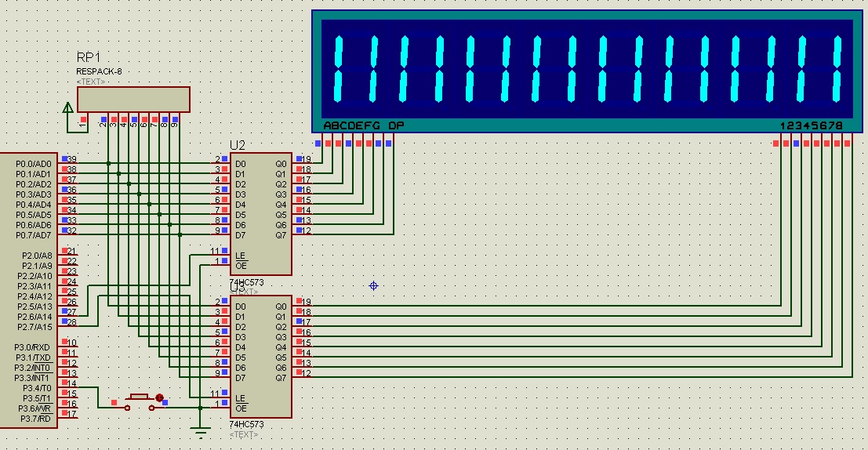Click the P2.4/A12 pin label
This screenshot has width=868, height=450.
click(35, 296)
